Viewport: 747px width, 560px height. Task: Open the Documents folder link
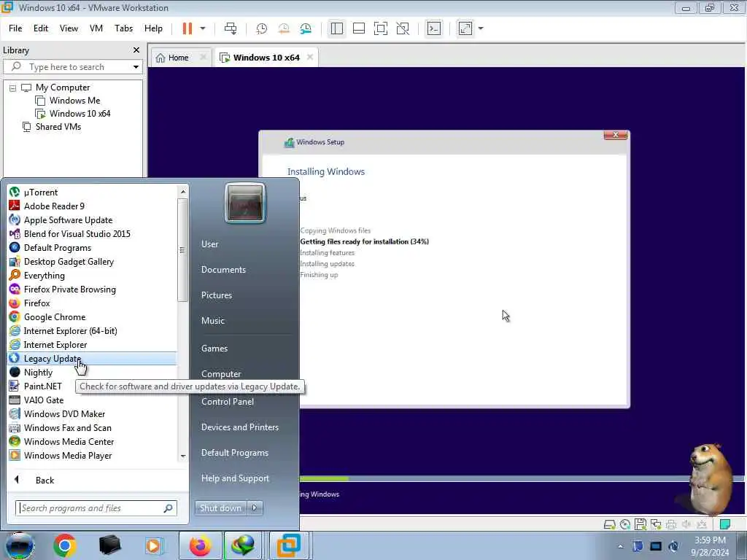pos(223,270)
